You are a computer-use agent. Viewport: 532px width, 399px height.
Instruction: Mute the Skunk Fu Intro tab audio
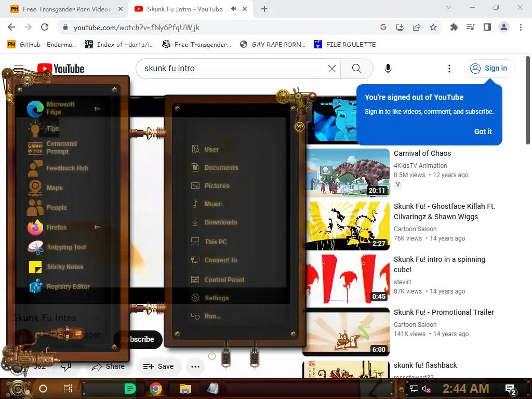coord(233,9)
